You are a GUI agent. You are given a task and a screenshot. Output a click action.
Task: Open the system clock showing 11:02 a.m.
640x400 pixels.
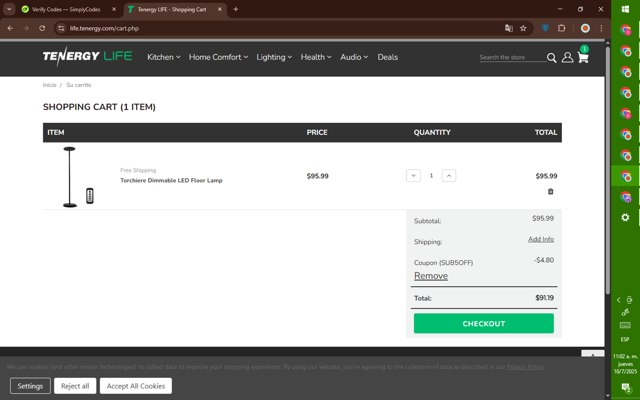pos(625,364)
